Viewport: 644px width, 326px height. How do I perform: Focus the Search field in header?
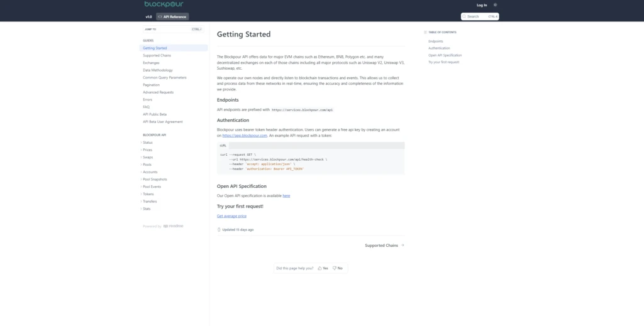pos(480,16)
